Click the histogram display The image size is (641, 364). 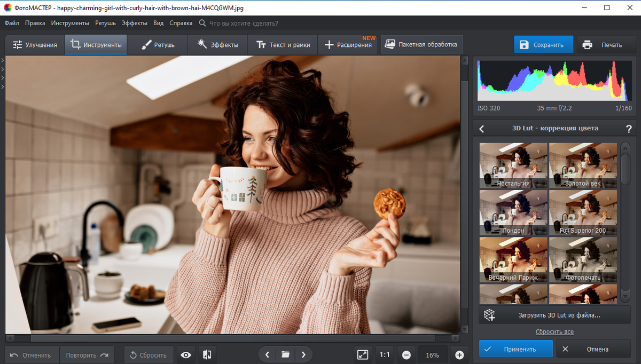click(553, 80)
